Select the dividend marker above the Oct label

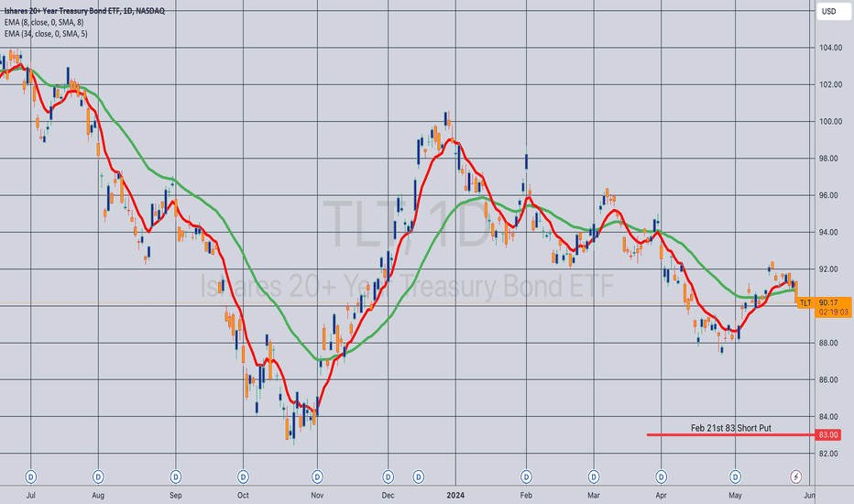click(x=243, y=477)
